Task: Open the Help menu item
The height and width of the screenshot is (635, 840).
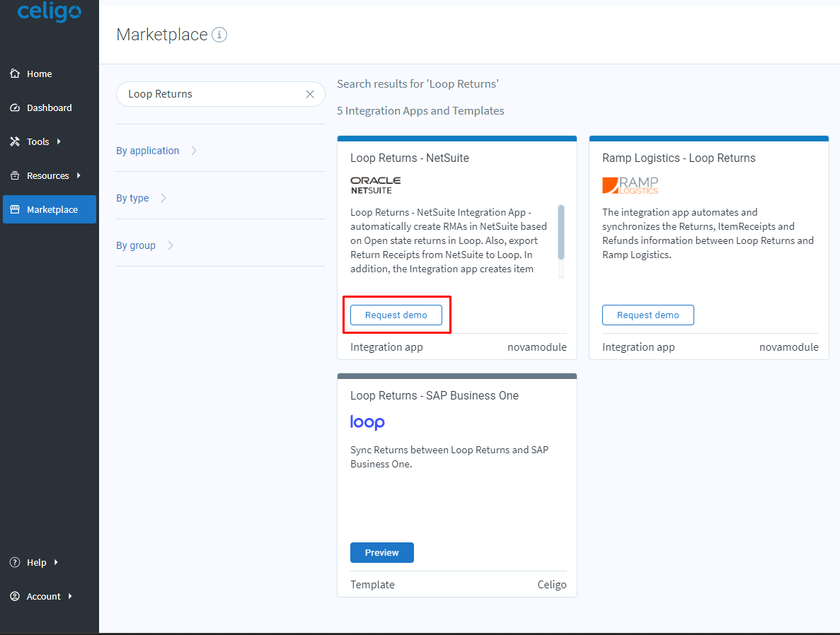Action: (x=50, y=562)
